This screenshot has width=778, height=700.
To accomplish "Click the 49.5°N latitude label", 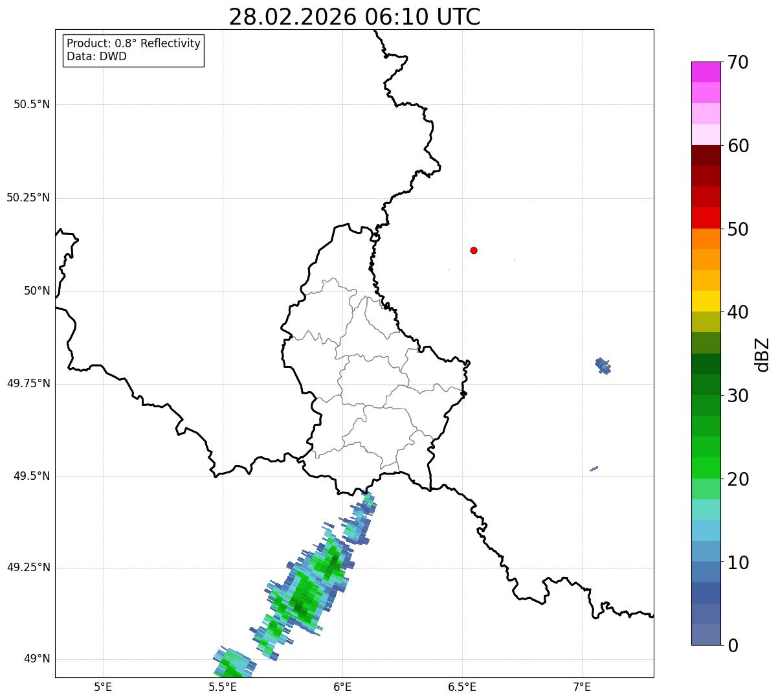I will coord(32,476).
